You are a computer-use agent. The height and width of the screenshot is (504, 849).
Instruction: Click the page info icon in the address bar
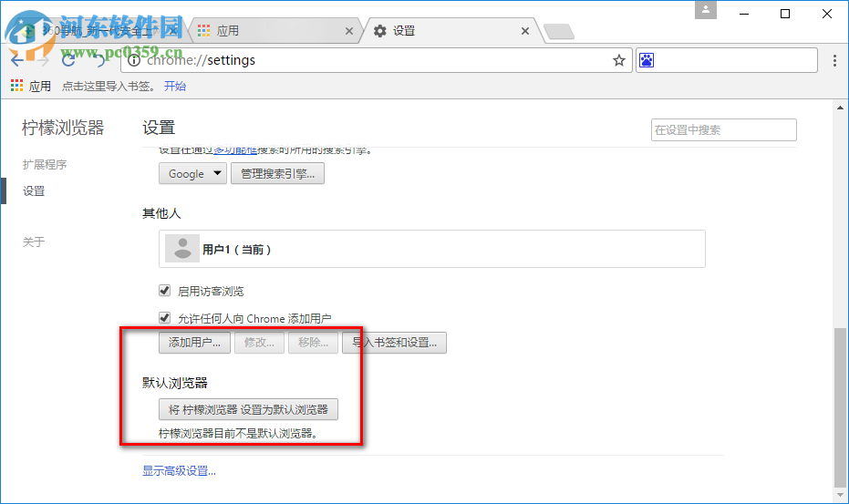pos(134,60)
